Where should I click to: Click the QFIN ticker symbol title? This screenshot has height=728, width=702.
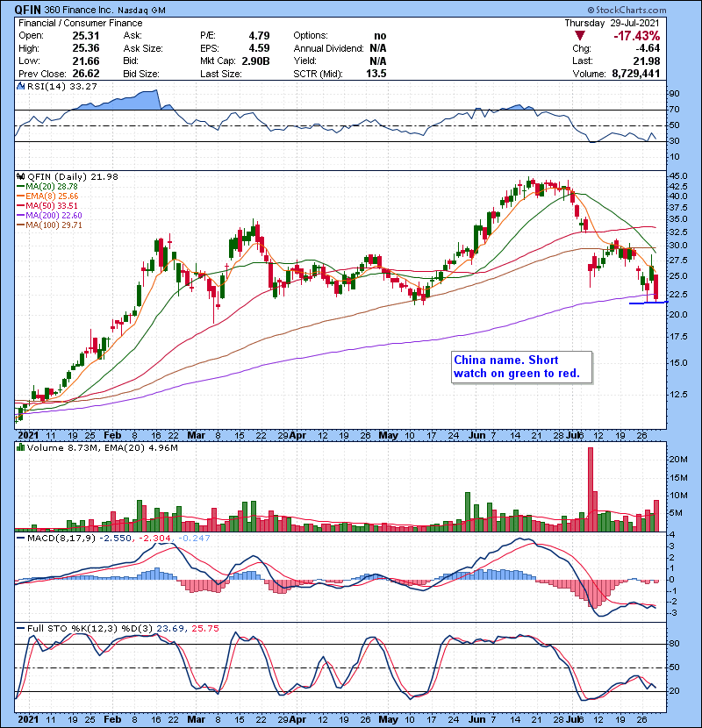pos(28,10)
